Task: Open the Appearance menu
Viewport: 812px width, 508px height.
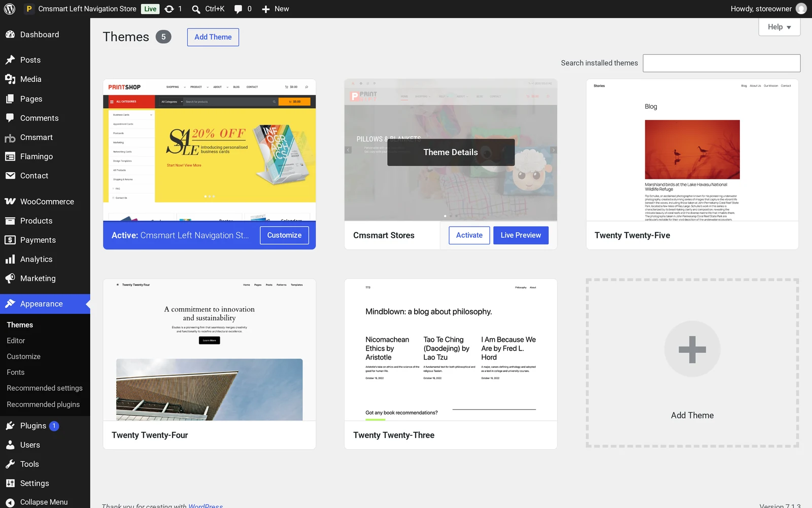Action: point(45,304)
